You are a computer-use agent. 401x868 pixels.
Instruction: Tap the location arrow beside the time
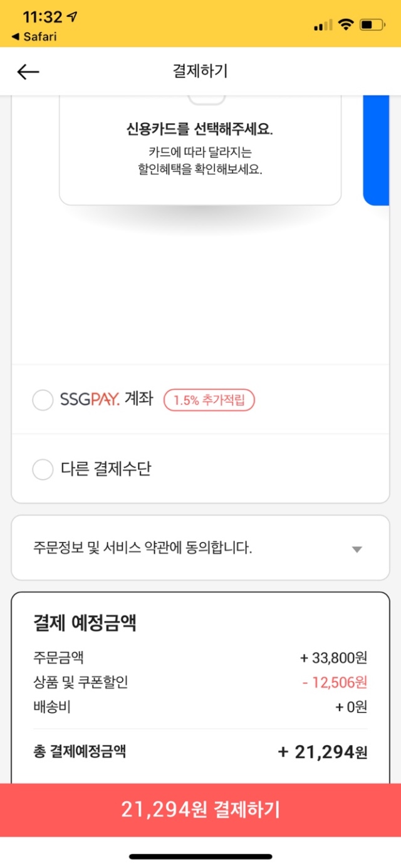72,17
